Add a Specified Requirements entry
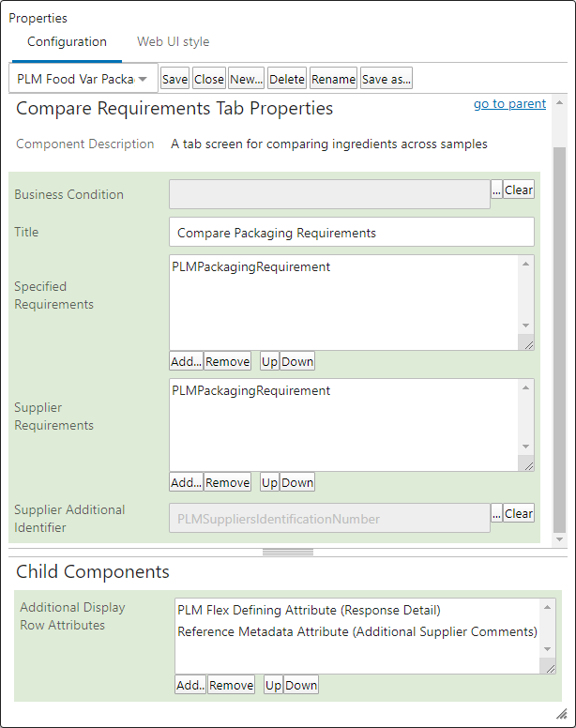The image size is (576, 728). point(186,361)
